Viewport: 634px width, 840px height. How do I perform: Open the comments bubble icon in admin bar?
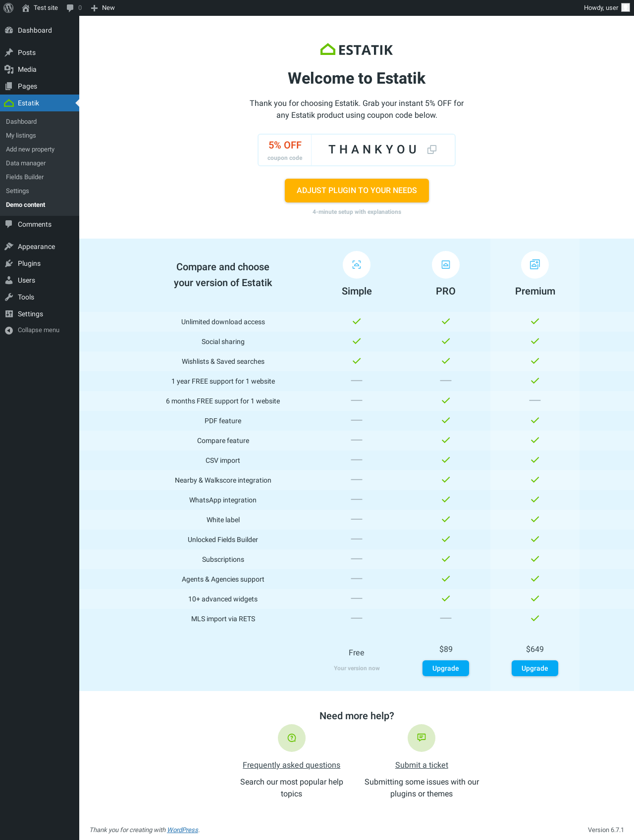70,8
